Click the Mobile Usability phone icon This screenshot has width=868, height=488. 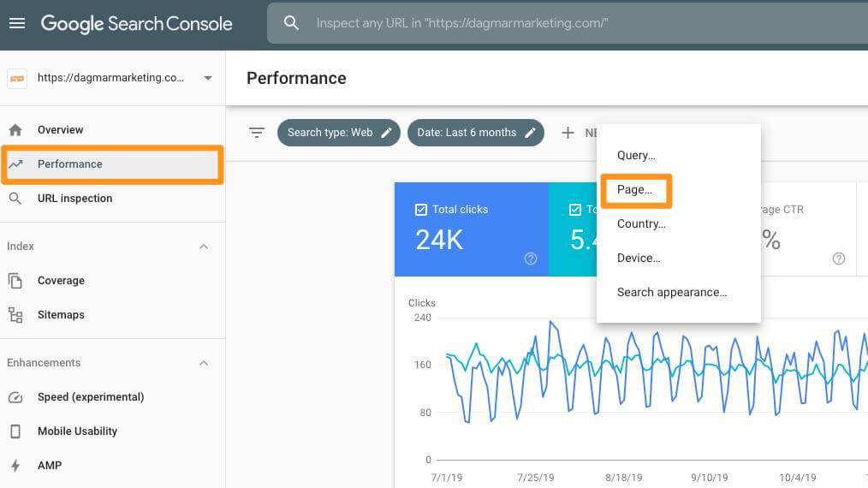coord(15,431)
